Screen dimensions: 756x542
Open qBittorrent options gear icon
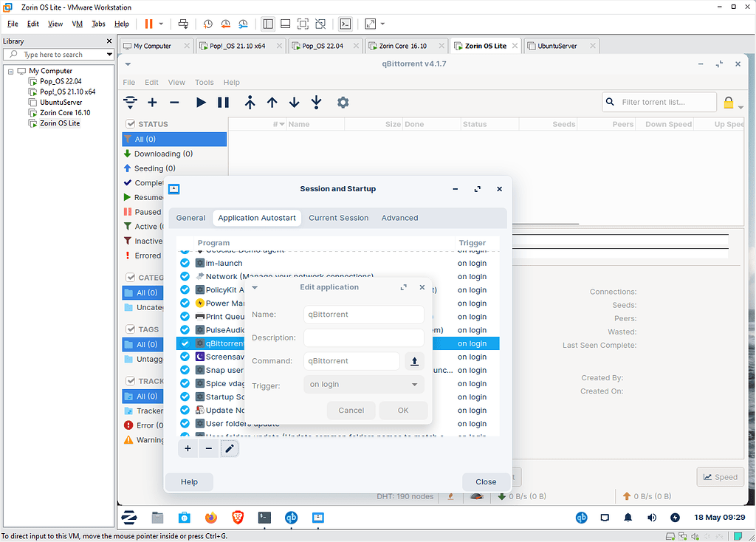[343, 102]
